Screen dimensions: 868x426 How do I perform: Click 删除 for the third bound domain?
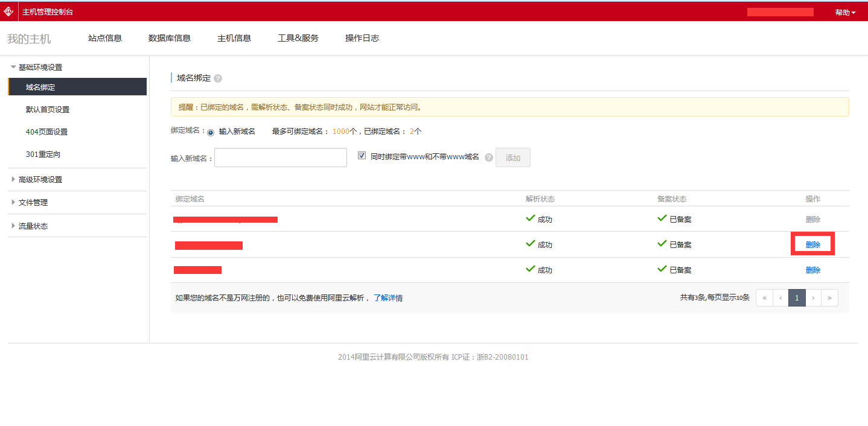tap(812, 270)
